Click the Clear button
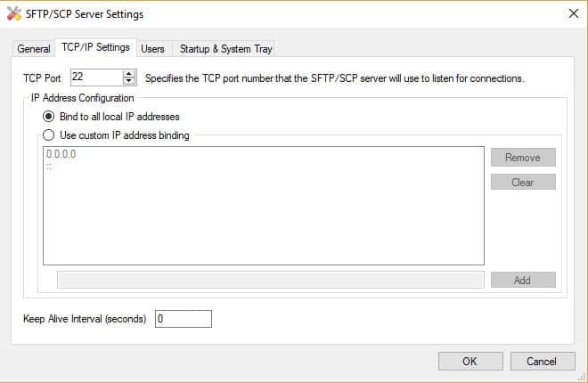Viewport: 588px width, 383px height. pyautogui.click(x=523, y=182)
